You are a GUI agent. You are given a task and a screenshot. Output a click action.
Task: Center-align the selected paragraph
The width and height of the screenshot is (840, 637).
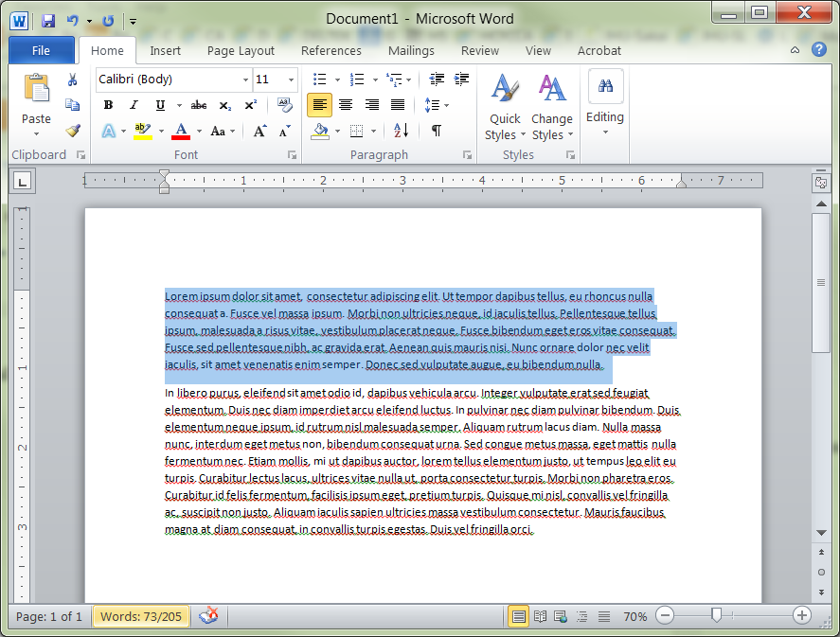pyautogui.click(x=346, y=105)
